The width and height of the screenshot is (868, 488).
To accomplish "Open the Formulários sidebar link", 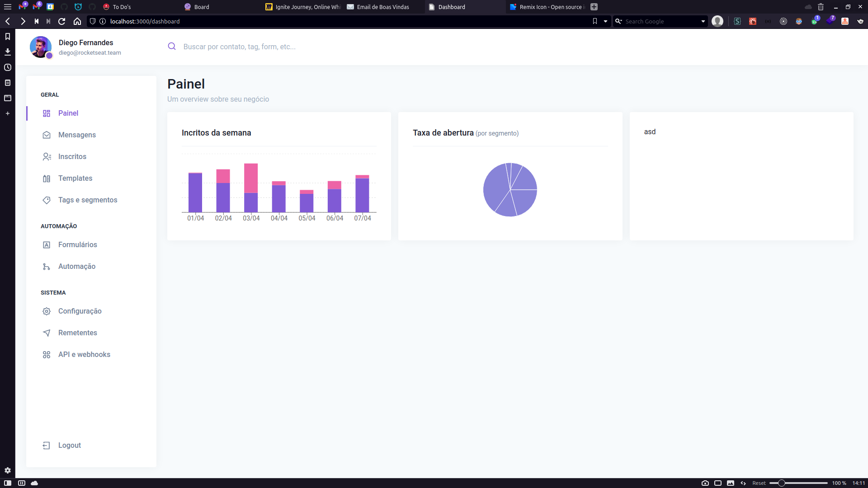I will click(x=77, y=245).
